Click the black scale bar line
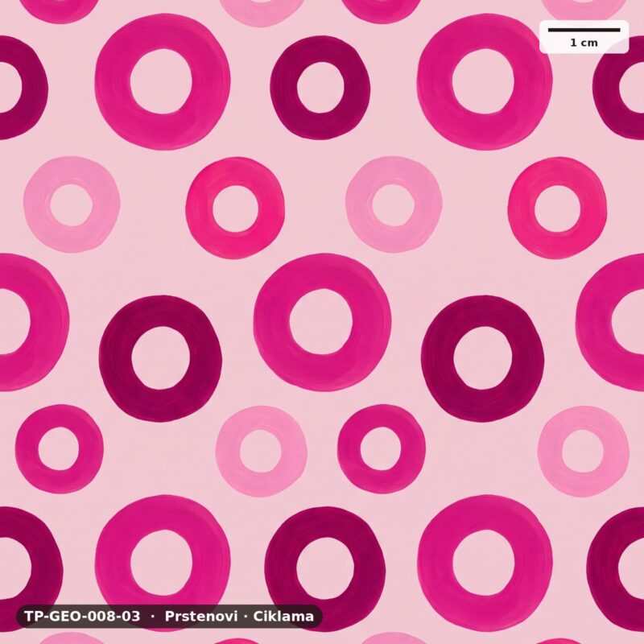Image resolution: width=644 pixels, height=644 pixels. click(584, 30)
